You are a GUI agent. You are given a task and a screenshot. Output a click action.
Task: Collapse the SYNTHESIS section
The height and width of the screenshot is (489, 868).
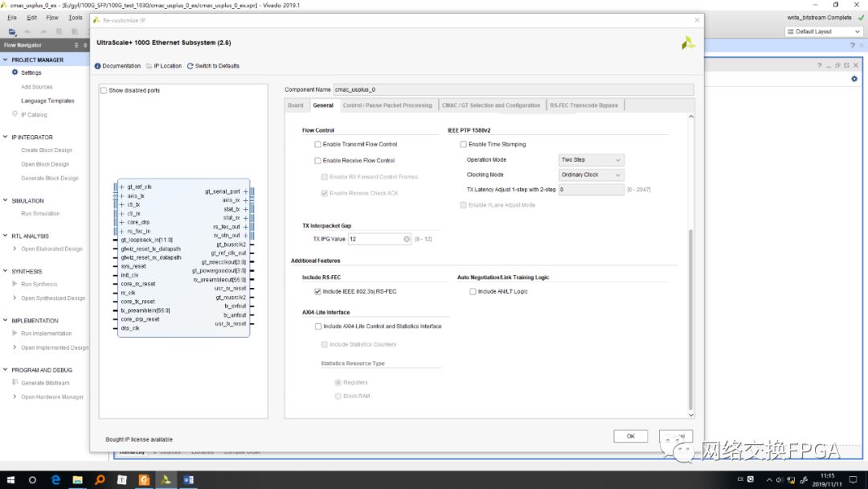[x=6, y=271]
